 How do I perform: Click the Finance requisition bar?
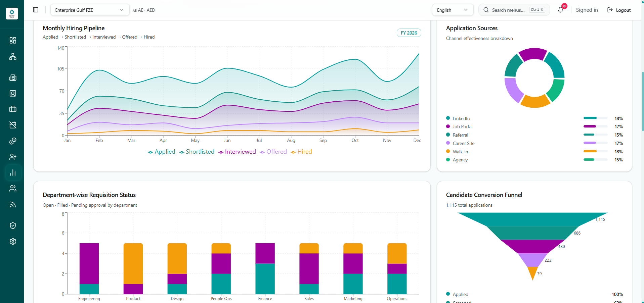pyautogui.click(x=265, y=268)
